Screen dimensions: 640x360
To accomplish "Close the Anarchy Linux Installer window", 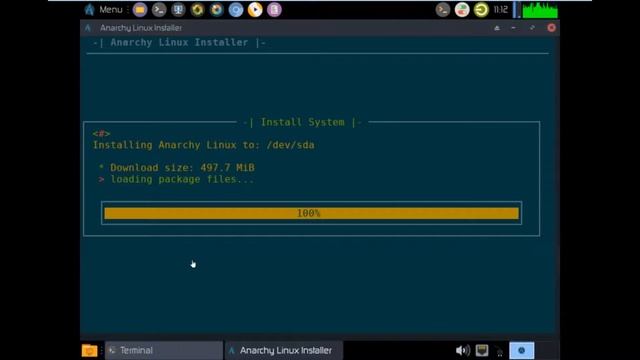I will [x=551, y=28].
